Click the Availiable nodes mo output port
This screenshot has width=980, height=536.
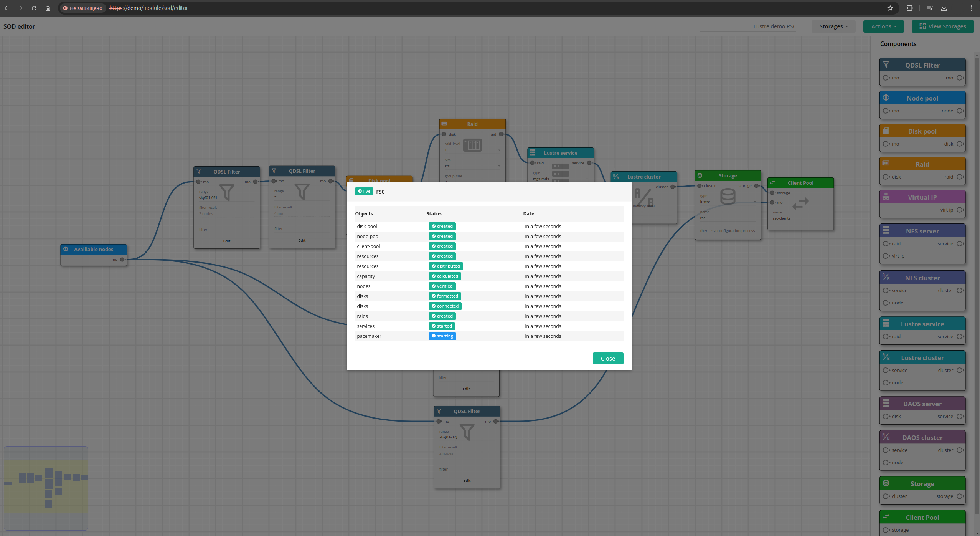tap(122, 260)
